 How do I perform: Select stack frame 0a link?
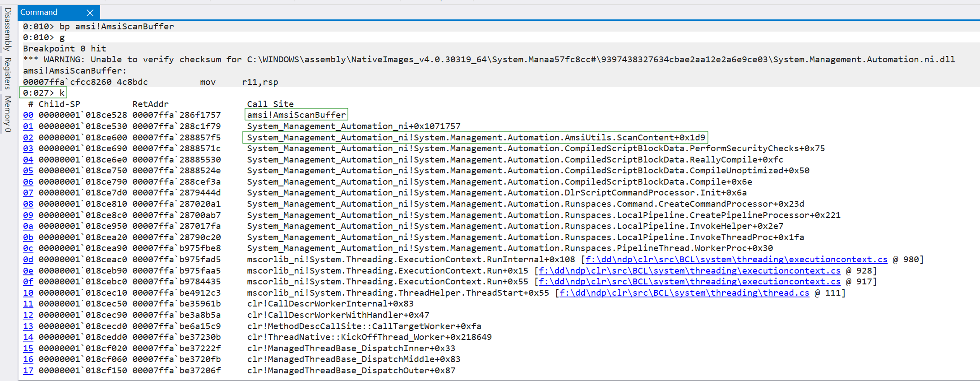[x=28, y=226]
